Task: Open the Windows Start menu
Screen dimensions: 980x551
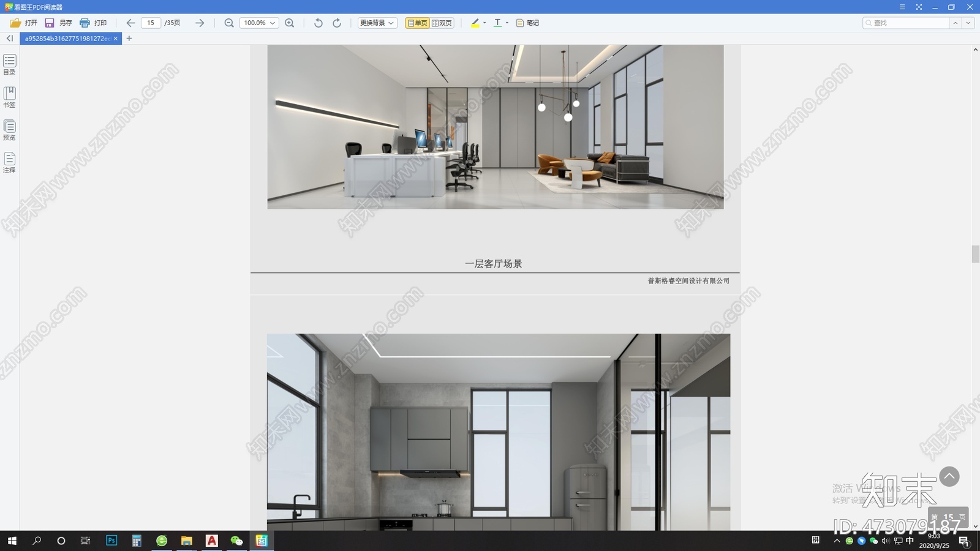Action: (12, 541)
